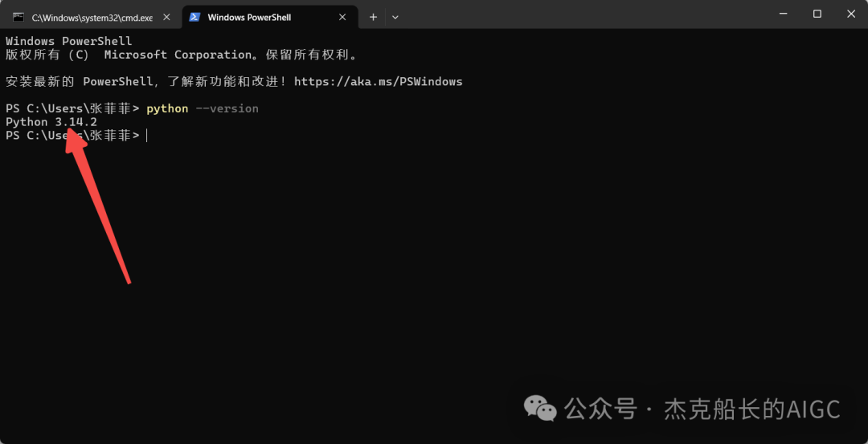
Task: Click the 'Windows PowerShell' header line
Action: tap(68, 42)
